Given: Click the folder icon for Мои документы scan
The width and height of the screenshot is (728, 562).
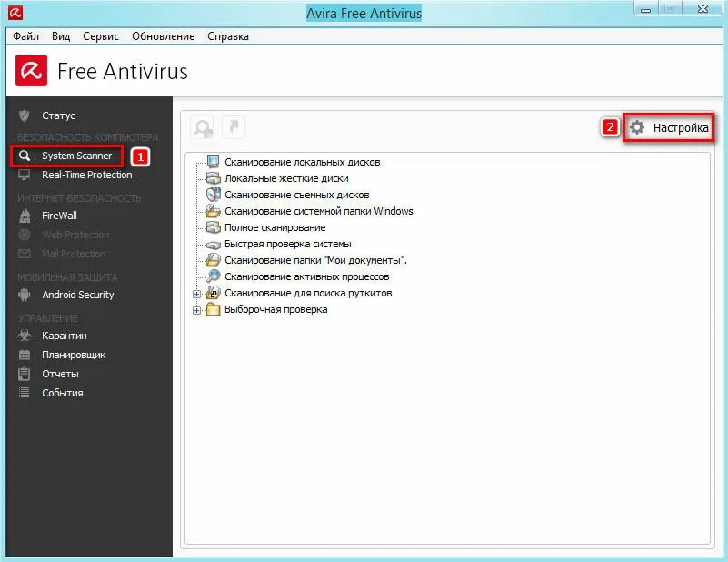Looking at the screenshot, I should coord(213,260).
